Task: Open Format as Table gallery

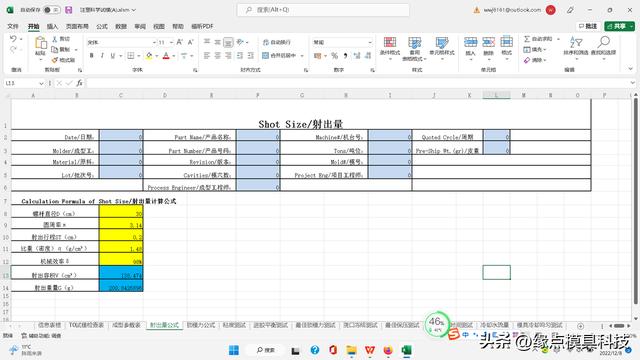Action: pos(414,48)
